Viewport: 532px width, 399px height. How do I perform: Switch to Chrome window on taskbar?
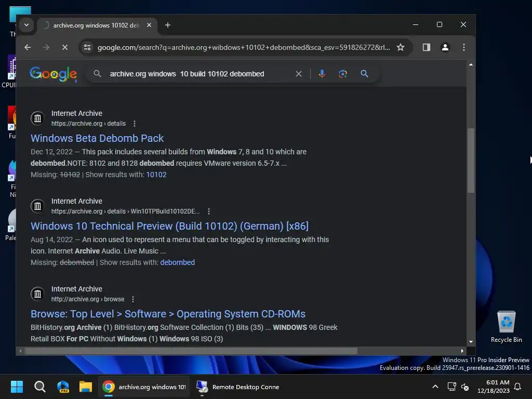(144, 387)
